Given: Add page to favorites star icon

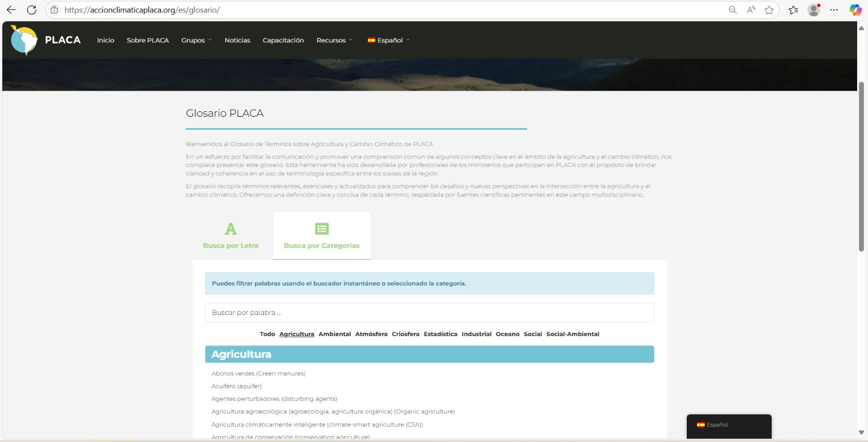Looking at the screenshot, I should click(769, 10).
